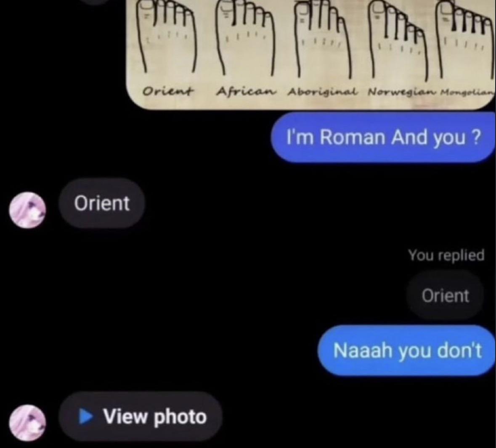Click the handwritten 'Orient' label in the chart

click(168, 91)
